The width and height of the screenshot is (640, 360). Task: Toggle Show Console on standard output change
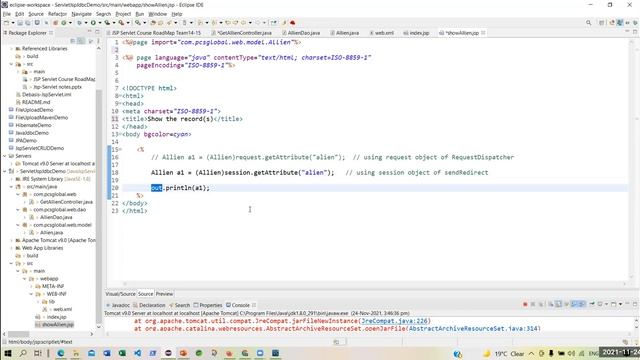[x=574, y=304]
